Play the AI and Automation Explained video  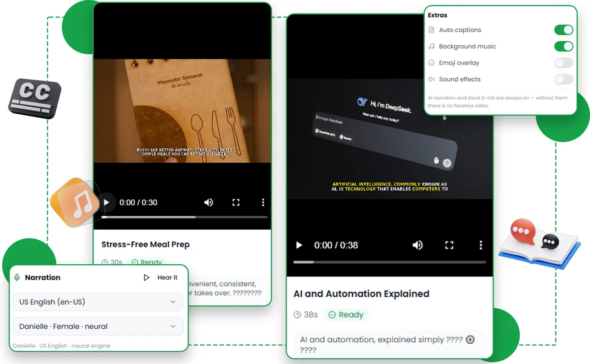click(x=299, y=245)
